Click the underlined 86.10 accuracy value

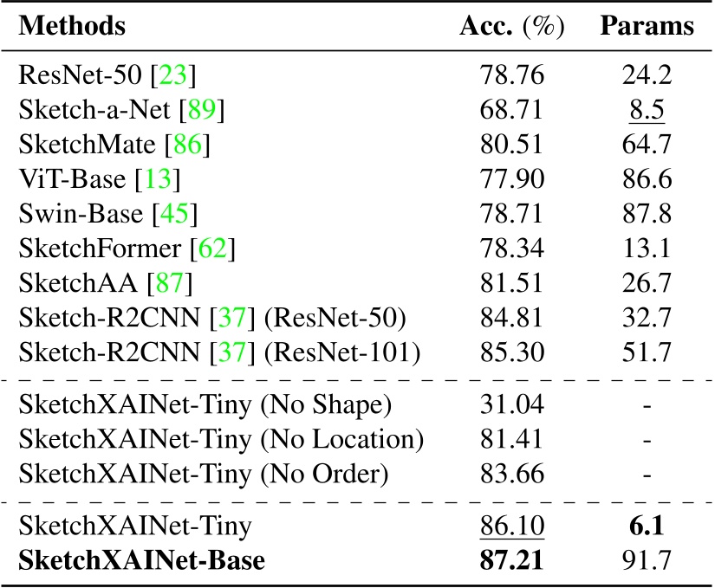tap(511, 526)
